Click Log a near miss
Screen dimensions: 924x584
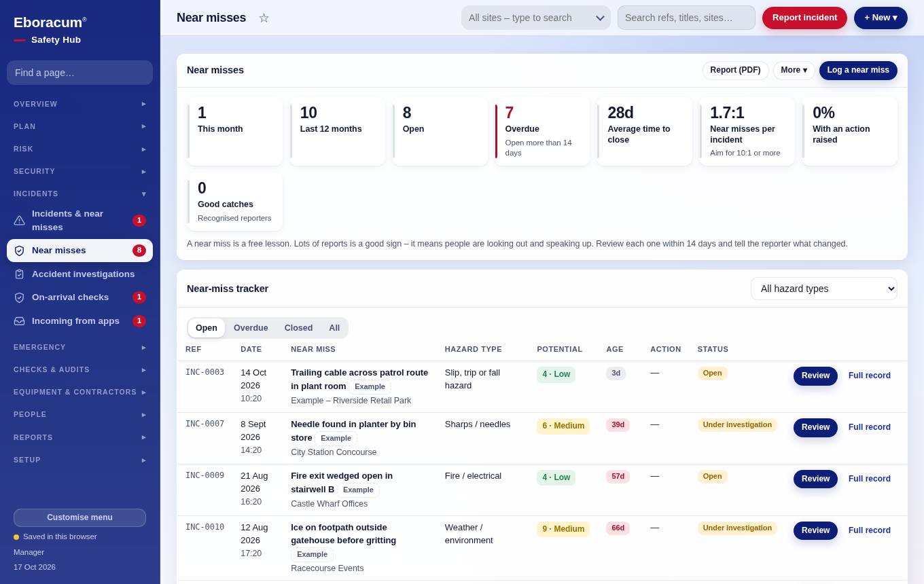(858, 71)
